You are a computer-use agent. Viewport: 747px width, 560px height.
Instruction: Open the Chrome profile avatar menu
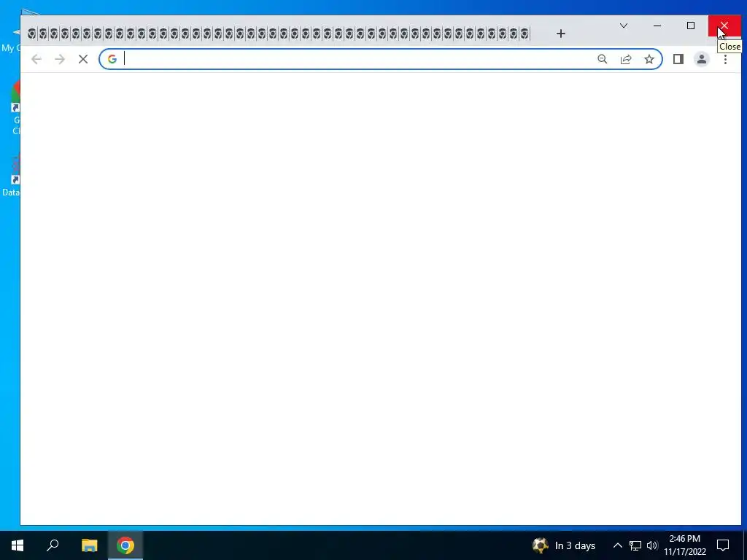tap(701, 59)
